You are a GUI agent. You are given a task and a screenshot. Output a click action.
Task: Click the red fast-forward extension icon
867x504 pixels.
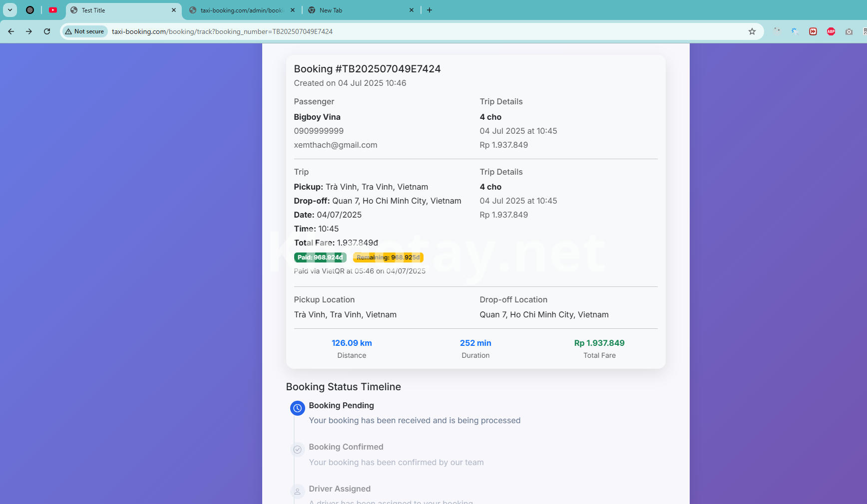point(813,31)
